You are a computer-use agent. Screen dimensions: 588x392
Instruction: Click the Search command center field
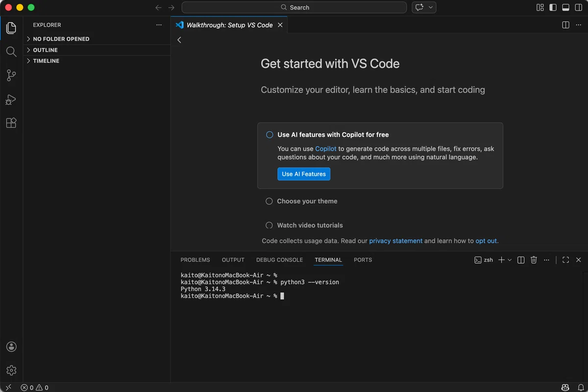(294, 7)
